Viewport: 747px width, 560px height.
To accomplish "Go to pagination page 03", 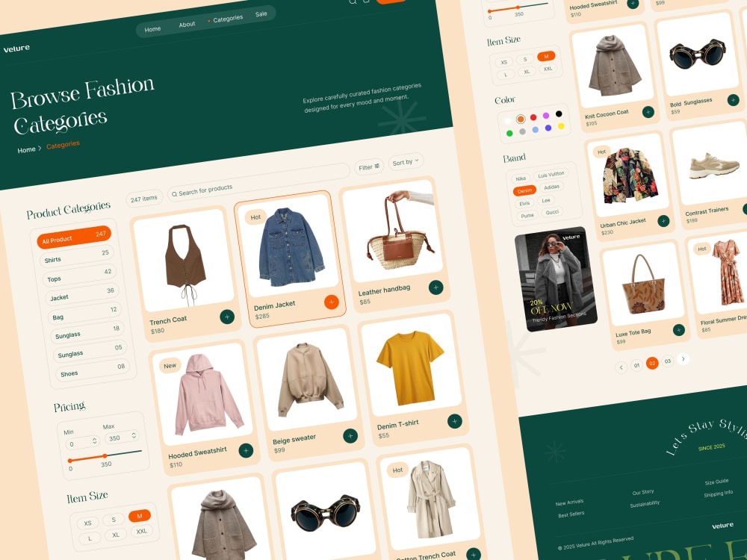I will 667,361.
